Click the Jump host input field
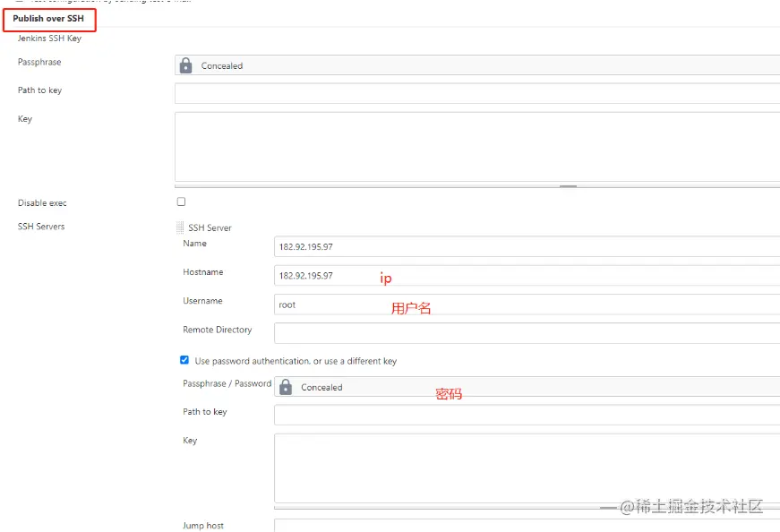This screenshot has height=532, width=780. (527, 526)
